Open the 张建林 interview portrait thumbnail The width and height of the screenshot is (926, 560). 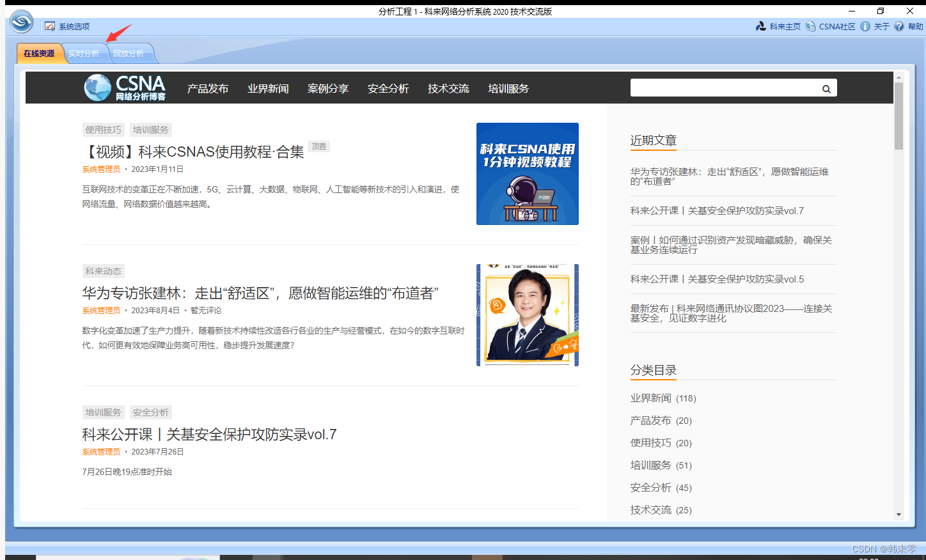tap(528, 315)
